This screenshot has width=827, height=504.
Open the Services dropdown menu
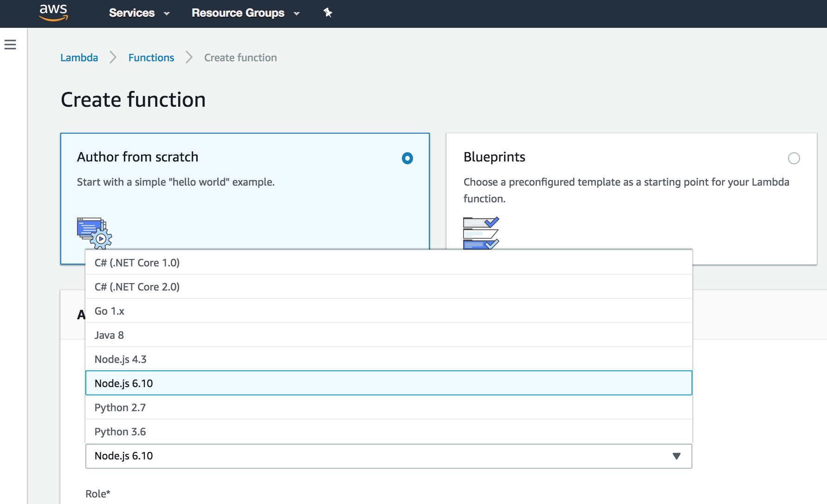[139, 13]
